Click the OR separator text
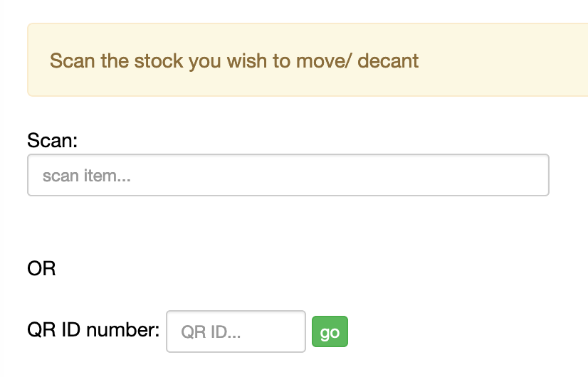The width and height of the screenshot is (588, 377). (x=41, y=269)
